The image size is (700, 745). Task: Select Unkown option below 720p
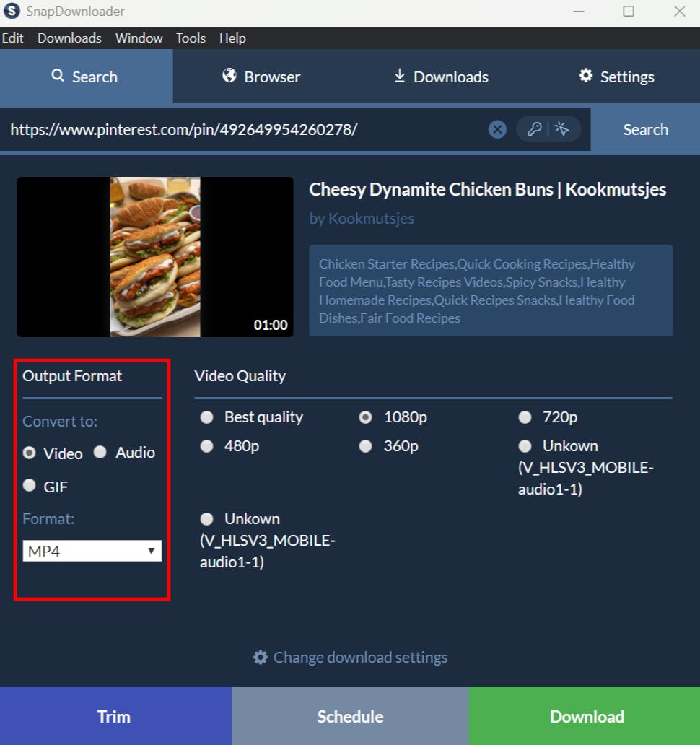[x=525, y=446]
